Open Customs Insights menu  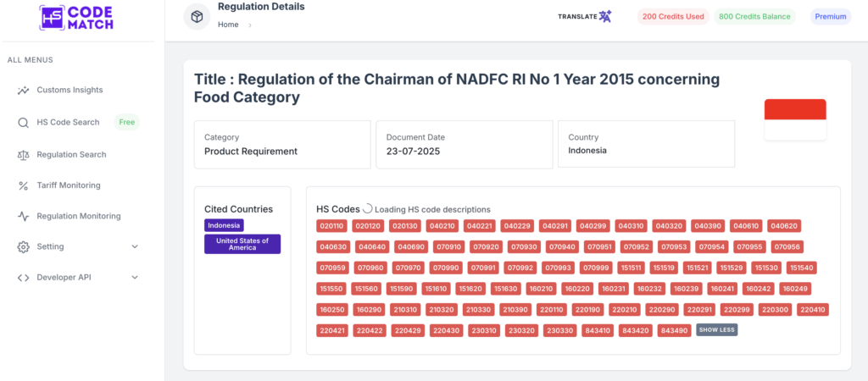[70, 90]
